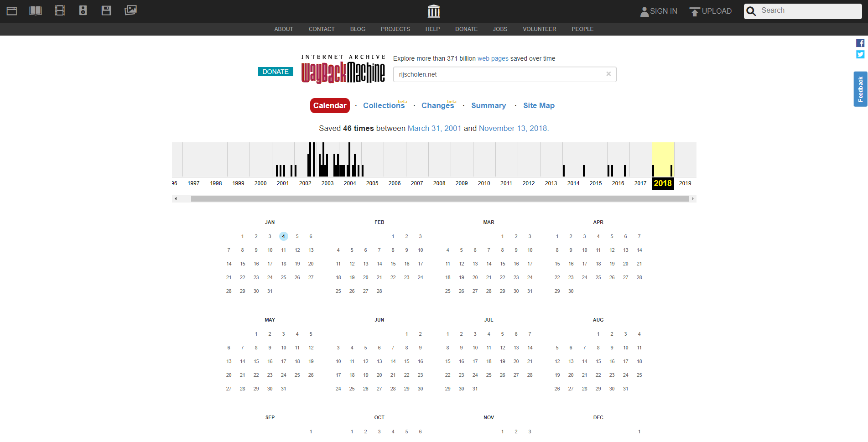Click the Wayback Machine logo
Screen dimensions: 868x442
click(343, 69)
